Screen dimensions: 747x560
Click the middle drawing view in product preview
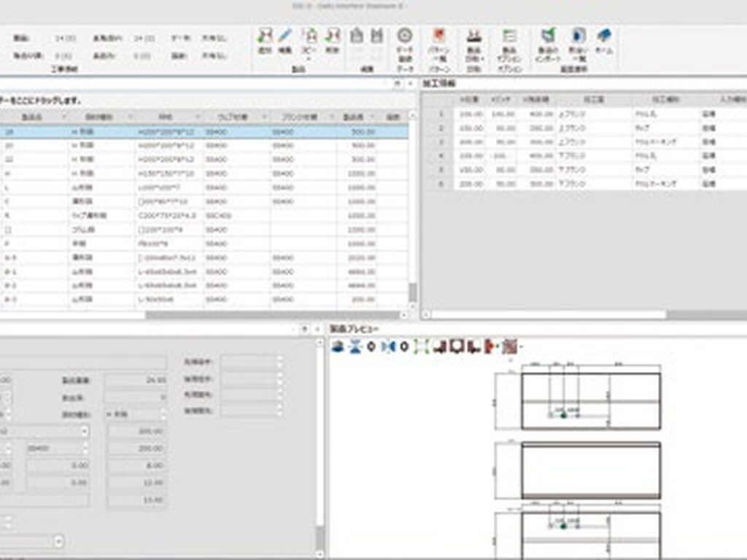pos(591,470)
